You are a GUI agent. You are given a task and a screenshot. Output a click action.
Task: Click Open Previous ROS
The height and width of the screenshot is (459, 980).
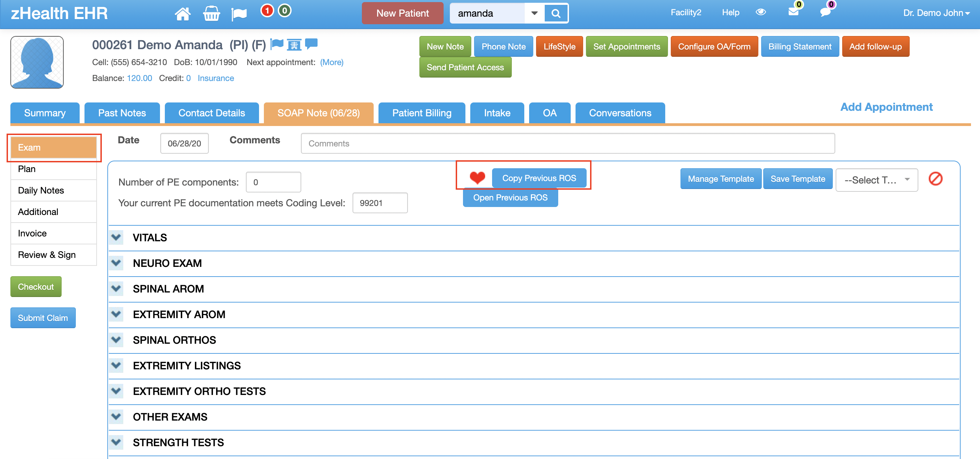(510, 197)
